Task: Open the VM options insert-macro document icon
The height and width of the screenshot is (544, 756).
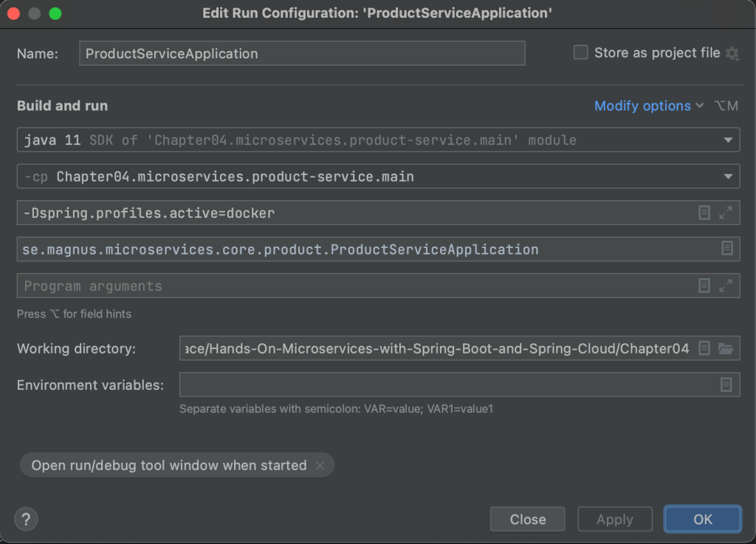Action: tap(704, 213)
